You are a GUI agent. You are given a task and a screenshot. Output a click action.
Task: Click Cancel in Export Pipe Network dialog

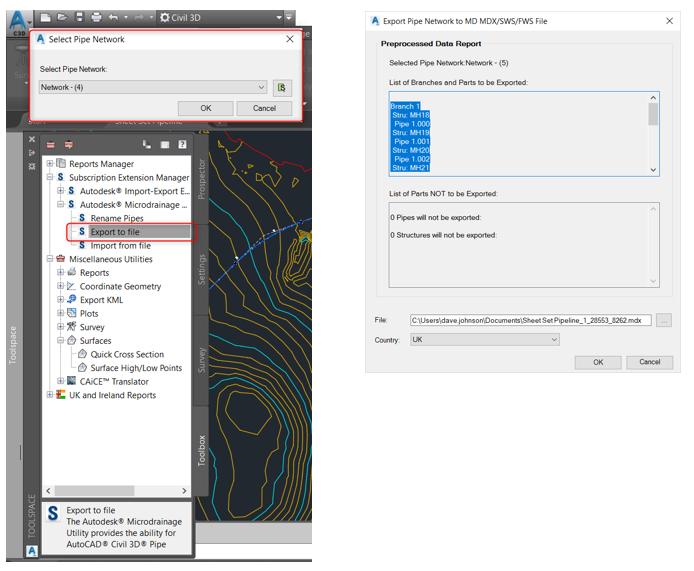[x=650, y=362]
